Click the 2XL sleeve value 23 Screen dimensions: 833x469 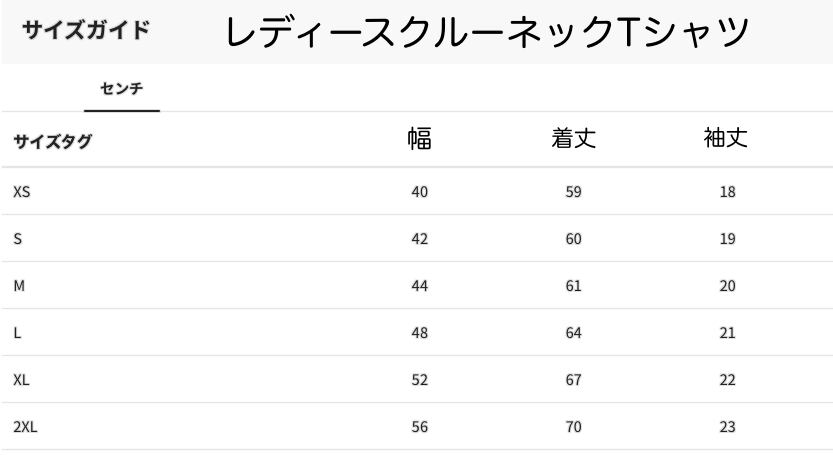(727, 427)
